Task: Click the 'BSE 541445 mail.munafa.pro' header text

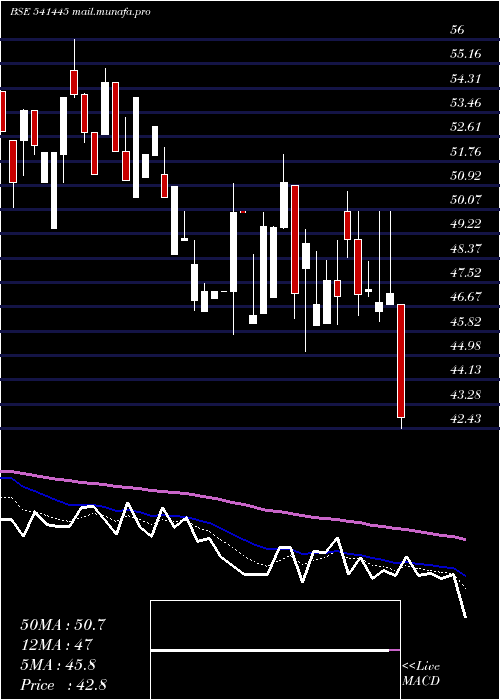Action: [80, 12]
